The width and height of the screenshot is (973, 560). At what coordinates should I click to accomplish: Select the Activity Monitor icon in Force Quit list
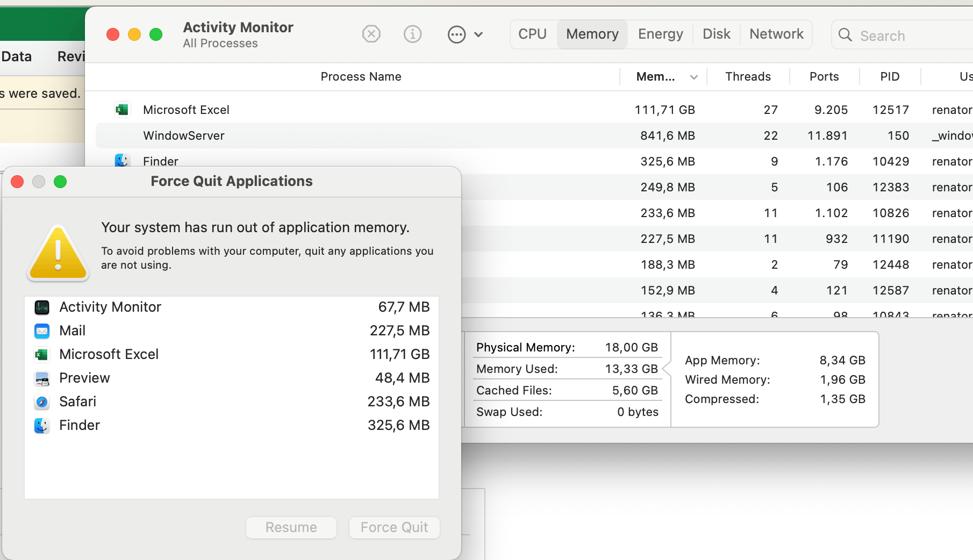[42, 307]
